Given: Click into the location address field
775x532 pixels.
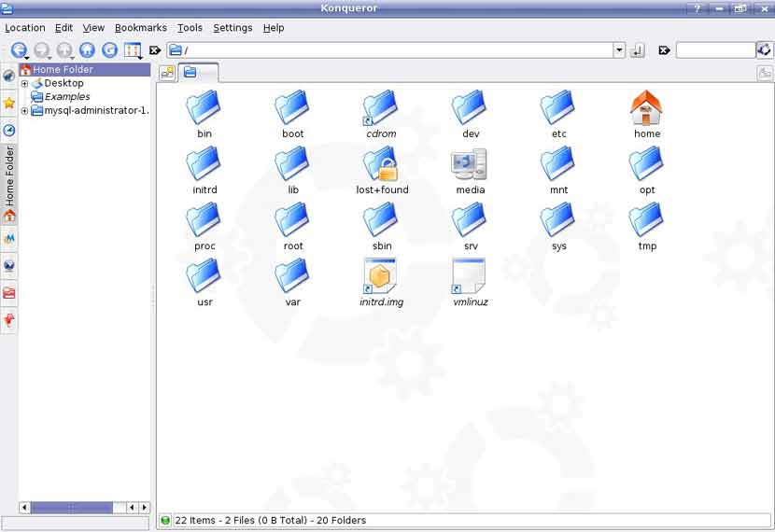Looking at the screenshot, I should [390, 50].
